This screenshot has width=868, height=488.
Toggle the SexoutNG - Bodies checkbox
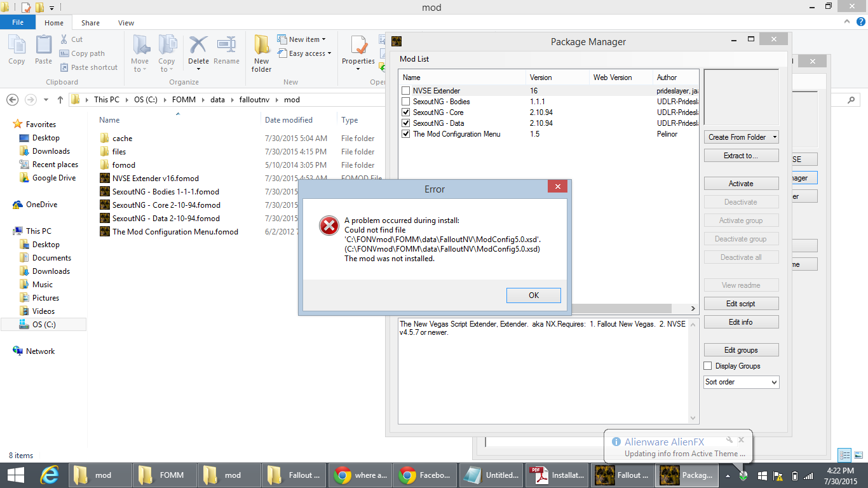point(406,102)
